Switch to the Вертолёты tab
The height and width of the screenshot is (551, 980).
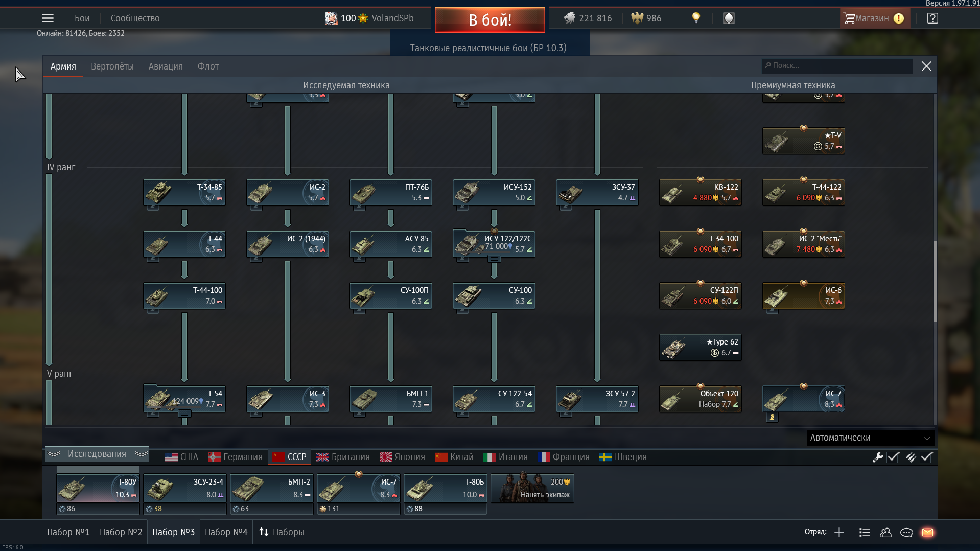[x=112, y=66]
